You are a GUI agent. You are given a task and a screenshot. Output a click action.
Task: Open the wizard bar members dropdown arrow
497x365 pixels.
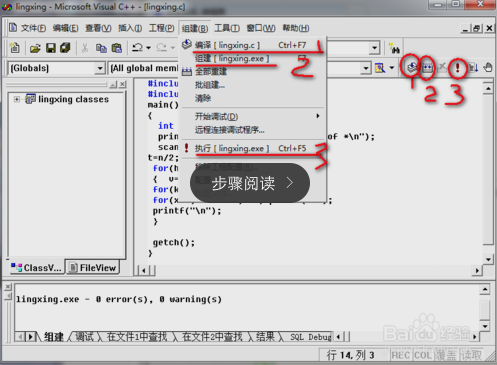366,68
